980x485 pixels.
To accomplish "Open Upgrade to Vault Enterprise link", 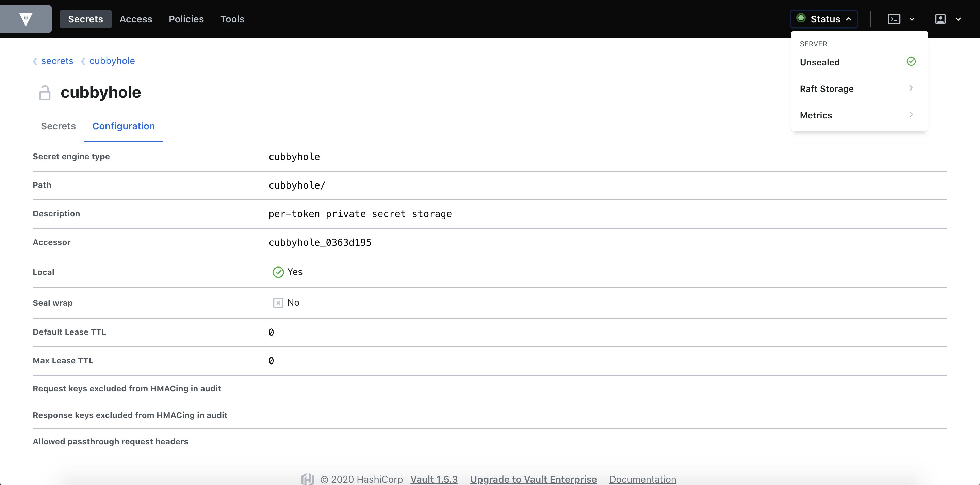I will [x=533, y=479].
